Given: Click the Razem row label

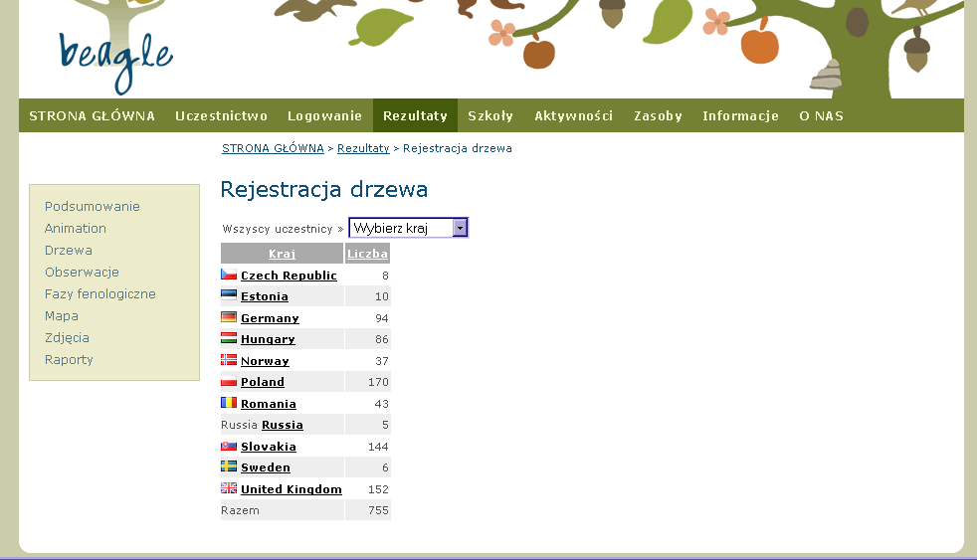Looking at the screenshot, I should tap(240, 510).
